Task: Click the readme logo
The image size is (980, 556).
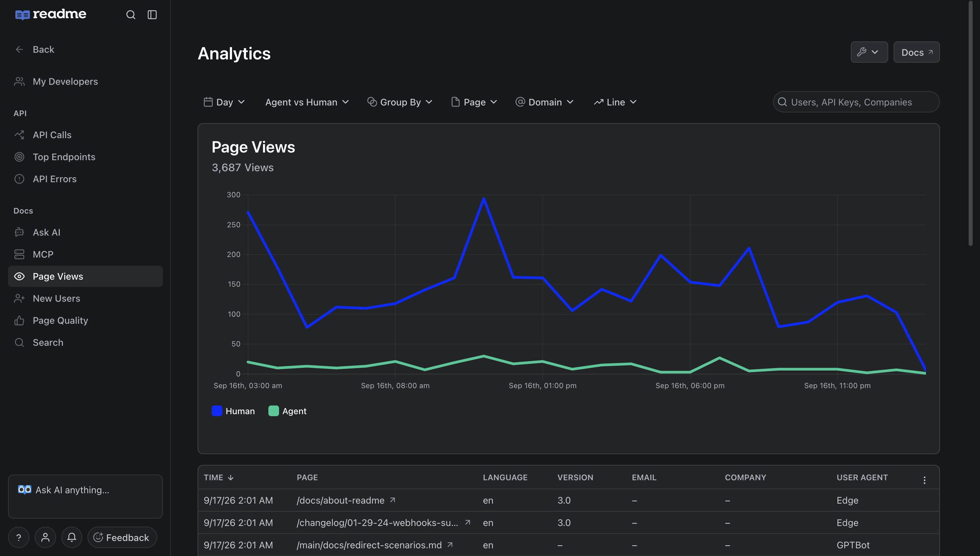Action: (50, 14)
